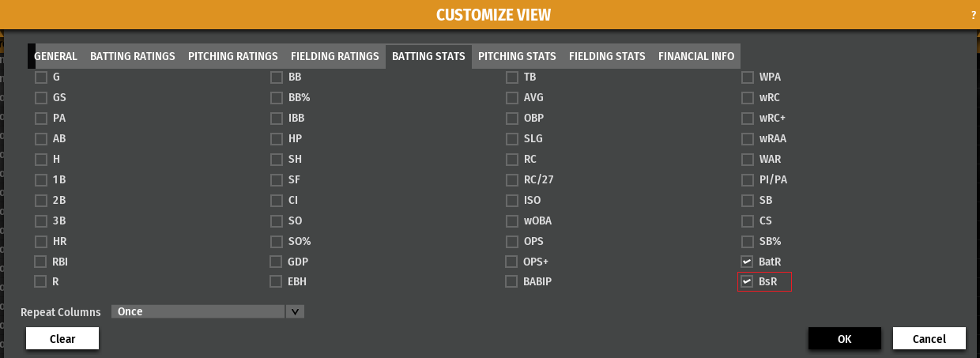
Task: Clear all selected columns
Action: click(62, 338)
